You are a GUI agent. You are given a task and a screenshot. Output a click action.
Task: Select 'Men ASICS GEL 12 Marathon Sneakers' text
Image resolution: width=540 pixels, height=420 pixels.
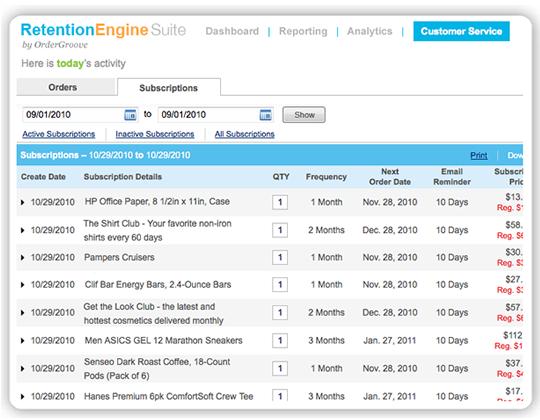click(164, 340)
